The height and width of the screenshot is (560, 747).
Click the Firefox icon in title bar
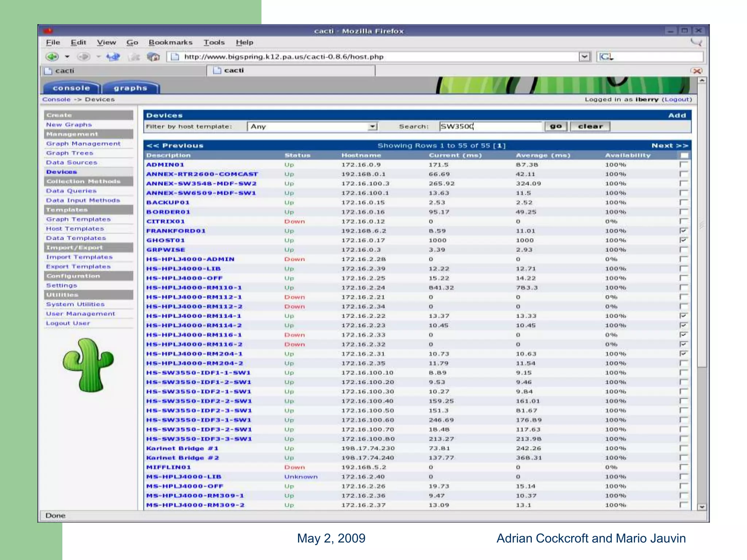49,31
